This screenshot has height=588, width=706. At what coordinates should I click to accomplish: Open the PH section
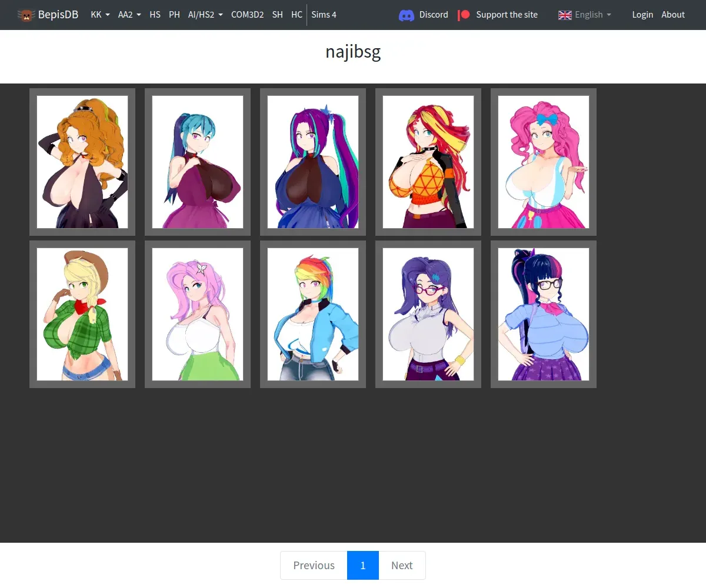tap(174, 15)
